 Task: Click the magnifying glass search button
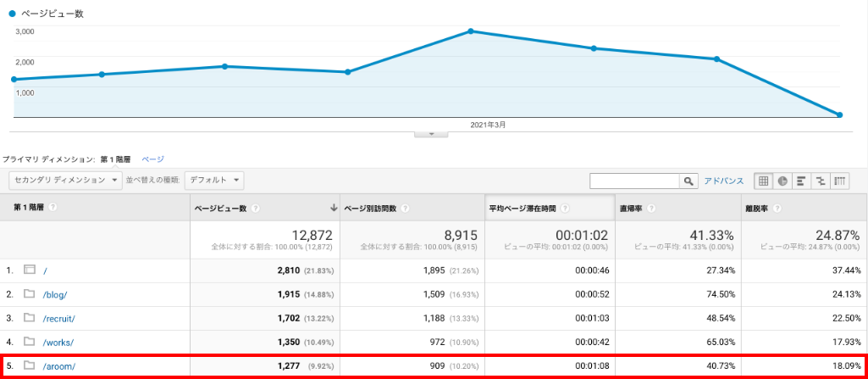coord(688,181)
